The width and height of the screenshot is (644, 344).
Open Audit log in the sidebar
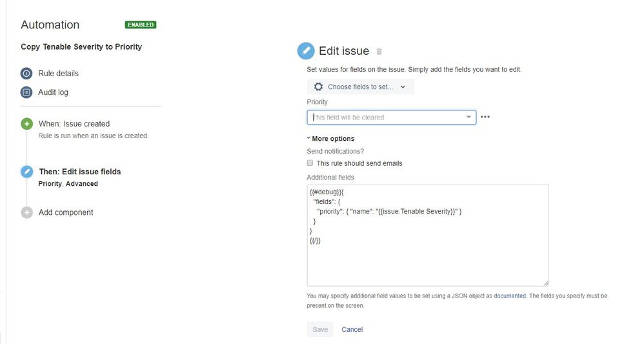point(54,92)
